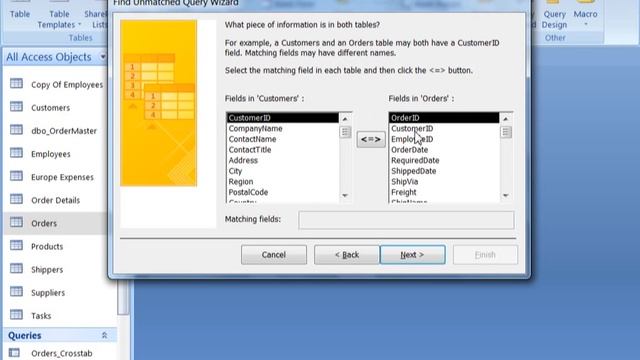This screenshot has height=360, width=640.
Task: Click the Cancel button in wizard
Action: (x=273, y=255)
